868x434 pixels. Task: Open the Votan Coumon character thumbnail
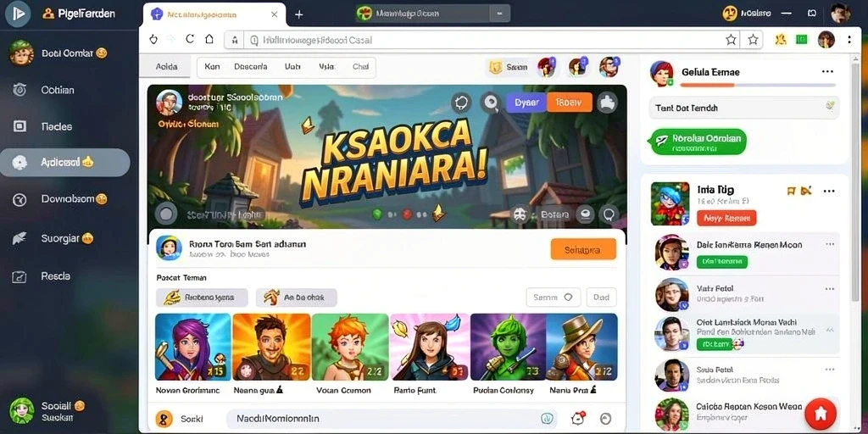pyautogui.click(x=350, y=347)
